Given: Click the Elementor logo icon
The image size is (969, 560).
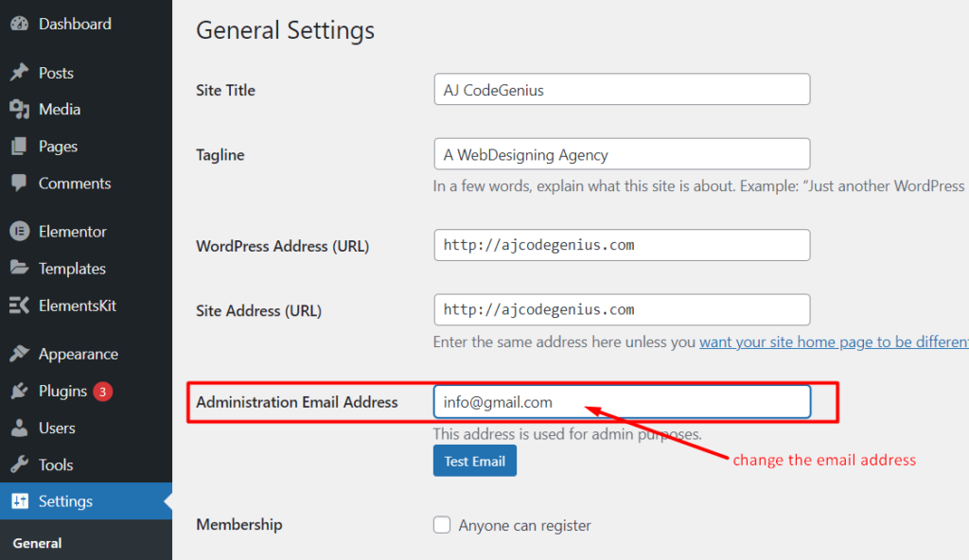Looking at the screenshot, I should coord(19,231).
